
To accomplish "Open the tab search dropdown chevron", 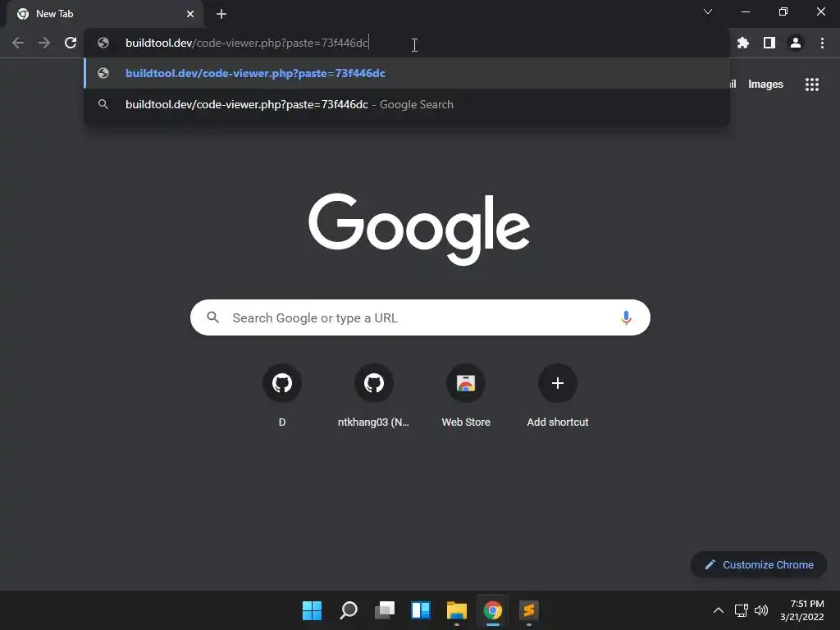I will pos(708,11).
